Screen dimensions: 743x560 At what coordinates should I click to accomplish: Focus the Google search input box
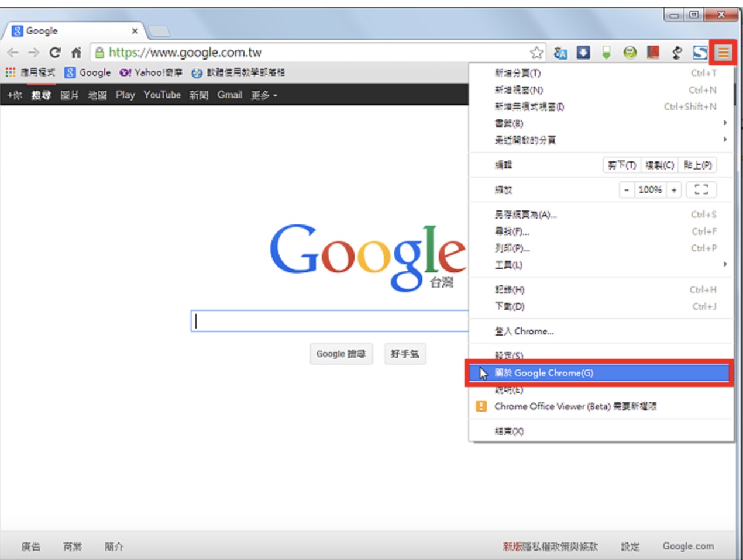pos(330,321)
